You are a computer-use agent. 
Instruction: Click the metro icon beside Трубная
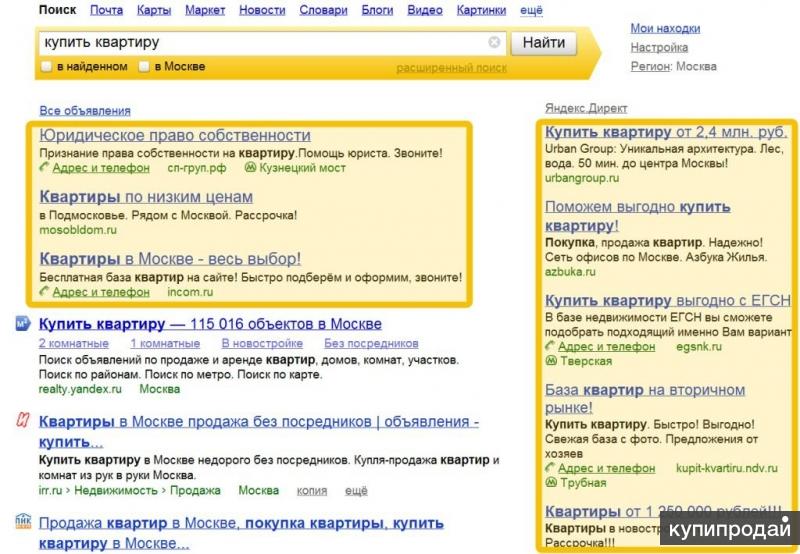551,482
